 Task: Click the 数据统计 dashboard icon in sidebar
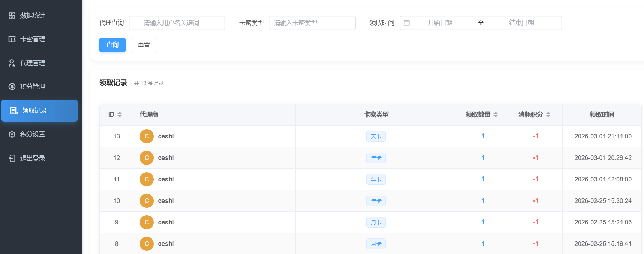(x=12, y=16)
